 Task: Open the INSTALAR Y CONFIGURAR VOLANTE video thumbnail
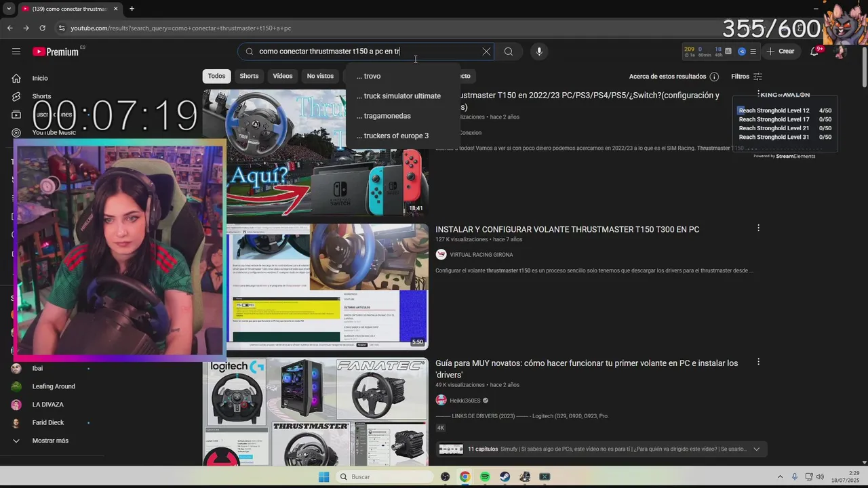[328, 287]
